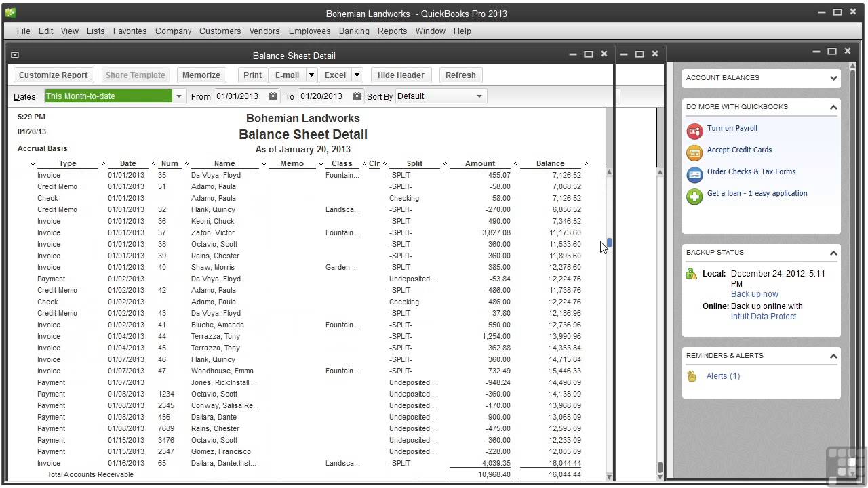Click the Excel button

[x=335, y=75]
